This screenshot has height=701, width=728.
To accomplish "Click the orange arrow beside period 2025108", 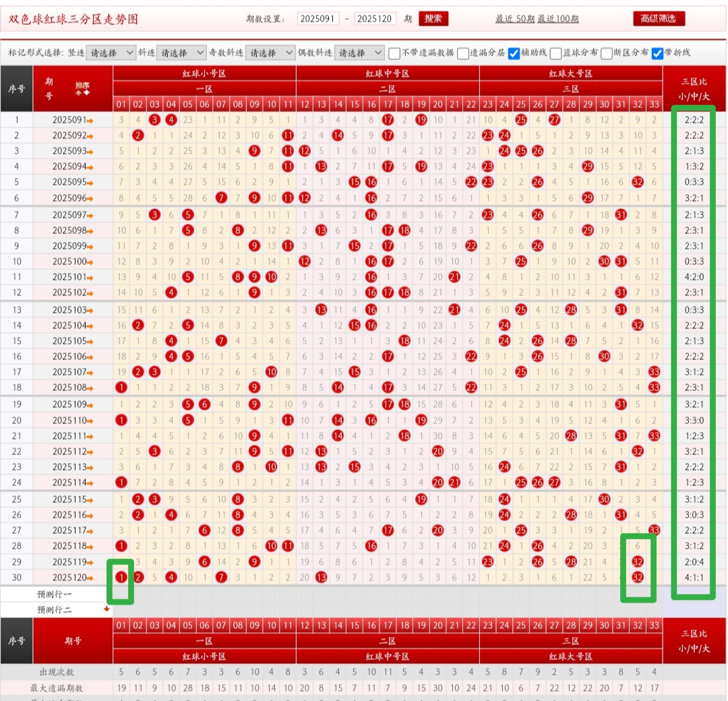I will click(90, 388).
